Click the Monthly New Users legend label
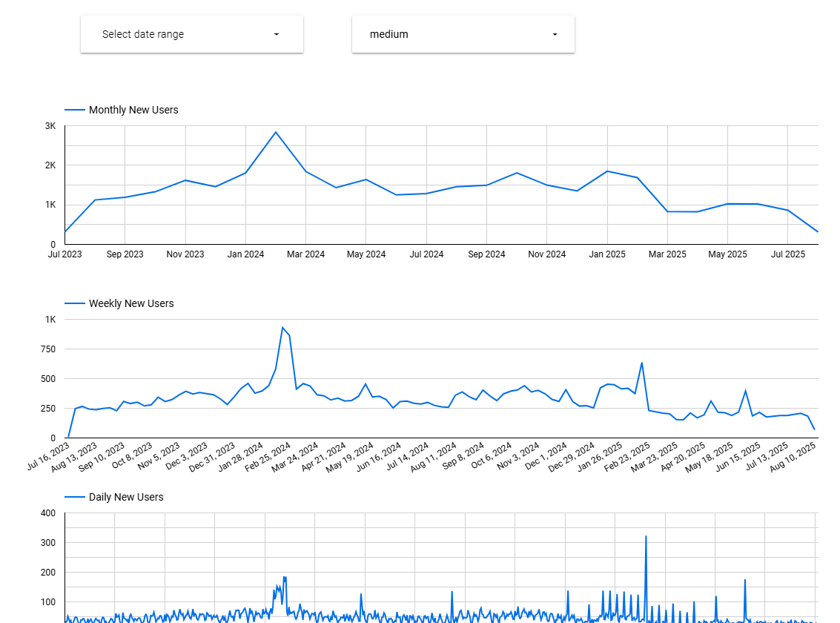This screenshot has width=840, height=623. click(x=133, y=110)
